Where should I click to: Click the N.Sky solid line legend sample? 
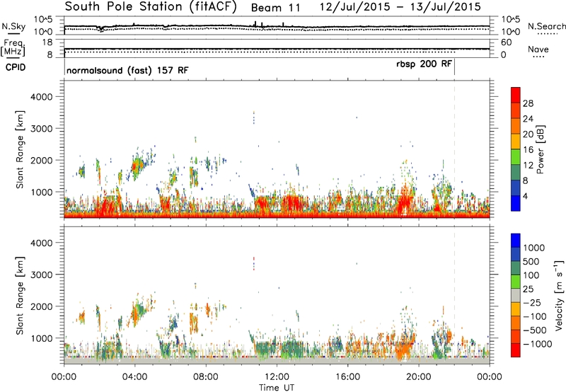tap(13, 33)
